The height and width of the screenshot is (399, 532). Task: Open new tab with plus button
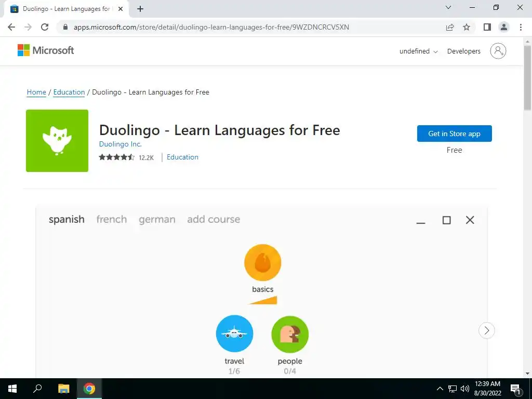[x=140, y=9]
